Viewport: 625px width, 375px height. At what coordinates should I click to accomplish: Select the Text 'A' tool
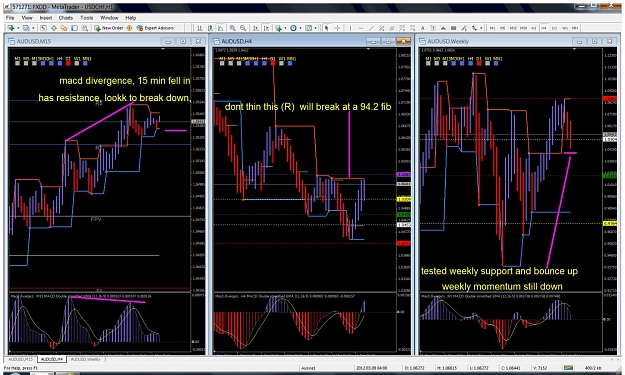pyautogui.click(x=423, y=28)
